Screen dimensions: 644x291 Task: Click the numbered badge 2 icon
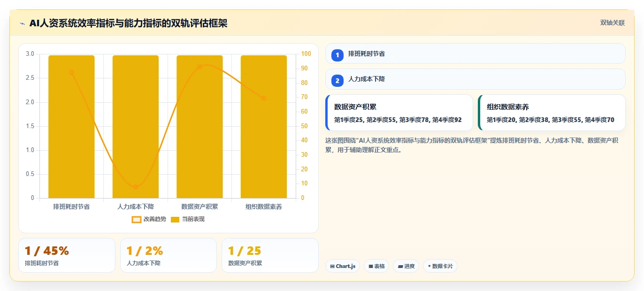pyautogui.click(x=337, y=81)
